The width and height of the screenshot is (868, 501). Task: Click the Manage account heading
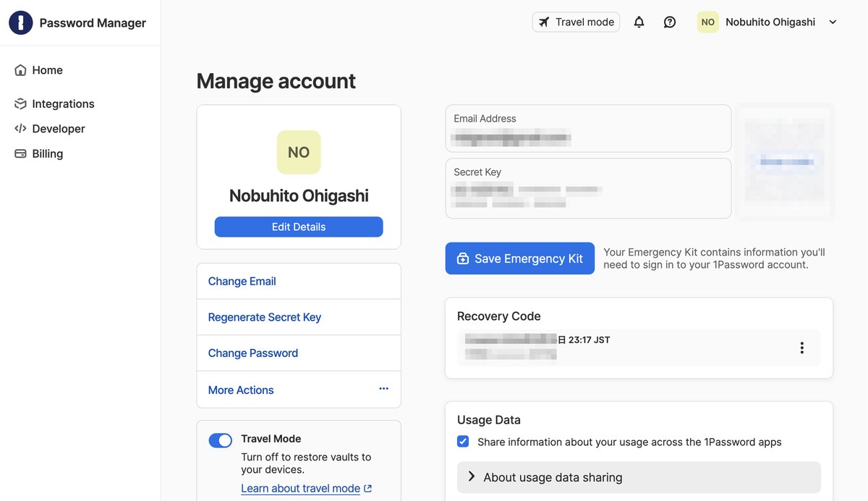[x=276, y=80]
